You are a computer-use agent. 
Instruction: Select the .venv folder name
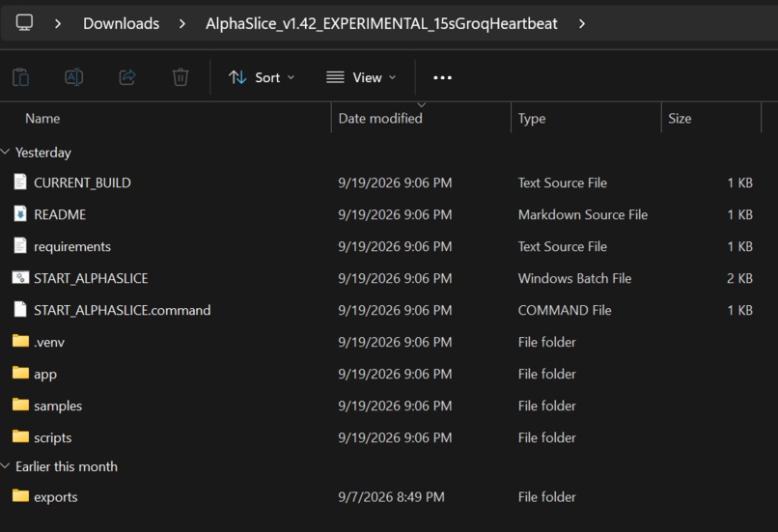click(49, 342)
